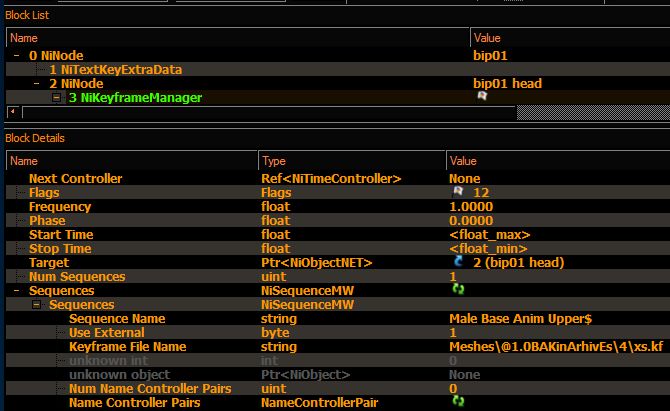This screenshot has width=670, height=411.
Task: Click the NameControllerPair type cell
Action: point(320,403)
